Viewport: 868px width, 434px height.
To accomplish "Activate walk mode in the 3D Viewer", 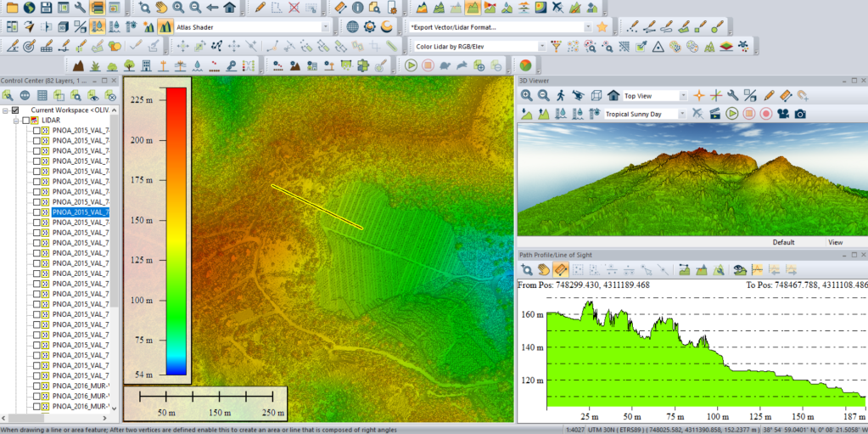I will point(561,95).
